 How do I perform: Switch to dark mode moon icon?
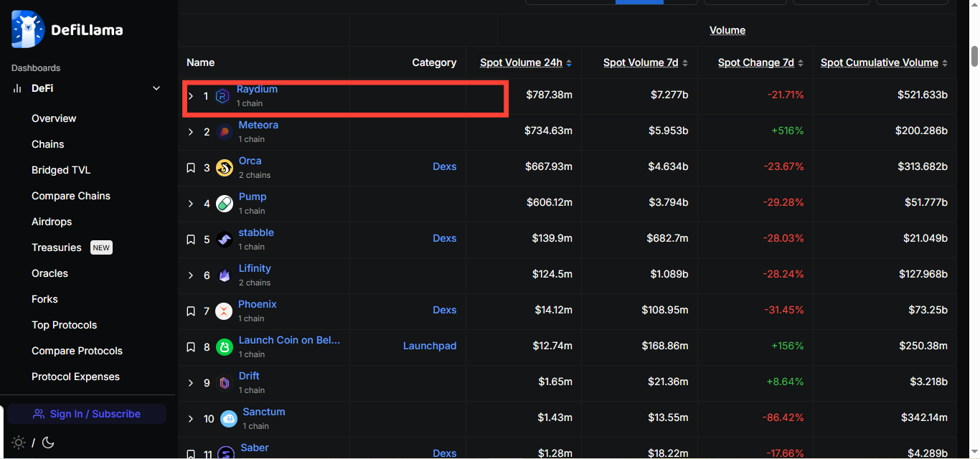click(x=48, y=443)
